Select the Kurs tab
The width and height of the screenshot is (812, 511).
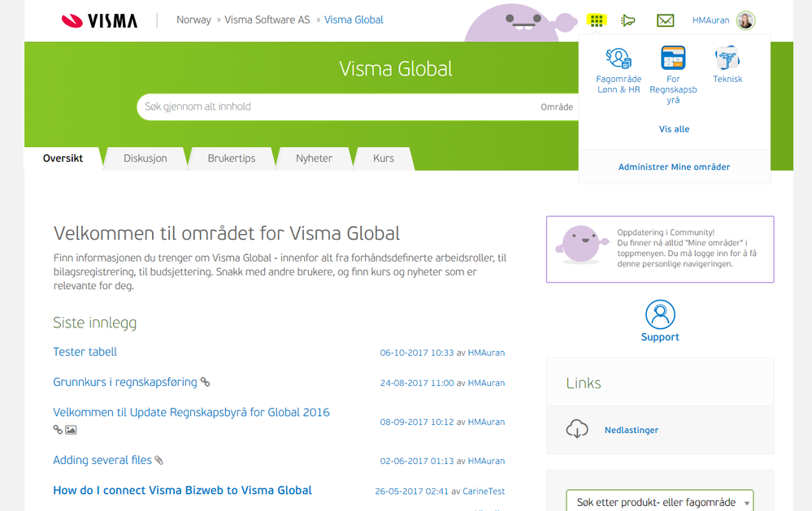click(384, 158)
